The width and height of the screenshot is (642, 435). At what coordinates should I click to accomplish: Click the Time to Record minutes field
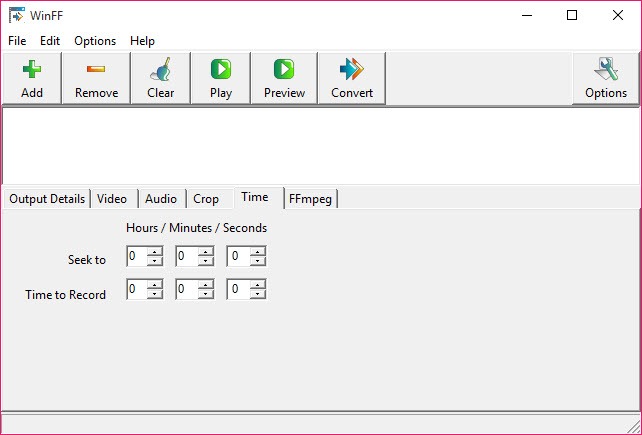point(185,290)
